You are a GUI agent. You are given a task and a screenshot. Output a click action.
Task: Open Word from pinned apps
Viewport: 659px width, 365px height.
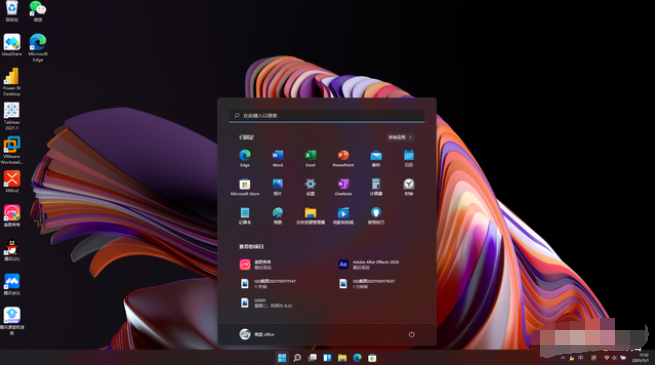coord(277,159)
